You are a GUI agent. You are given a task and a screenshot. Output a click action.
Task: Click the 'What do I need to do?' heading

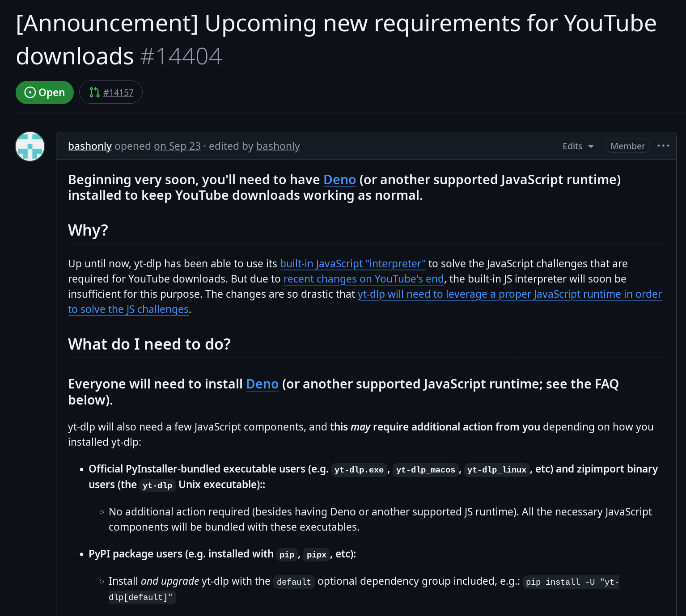pyautogui.click(x=149, y=344)
